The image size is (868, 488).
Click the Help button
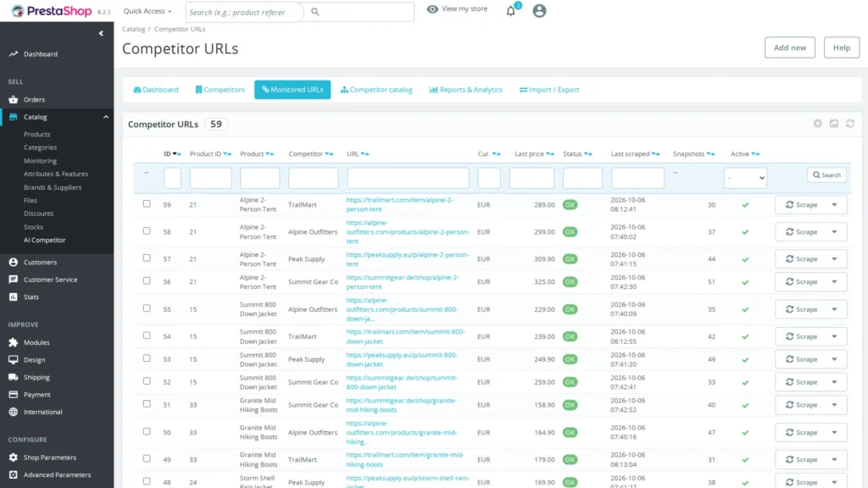pos(842,47)
